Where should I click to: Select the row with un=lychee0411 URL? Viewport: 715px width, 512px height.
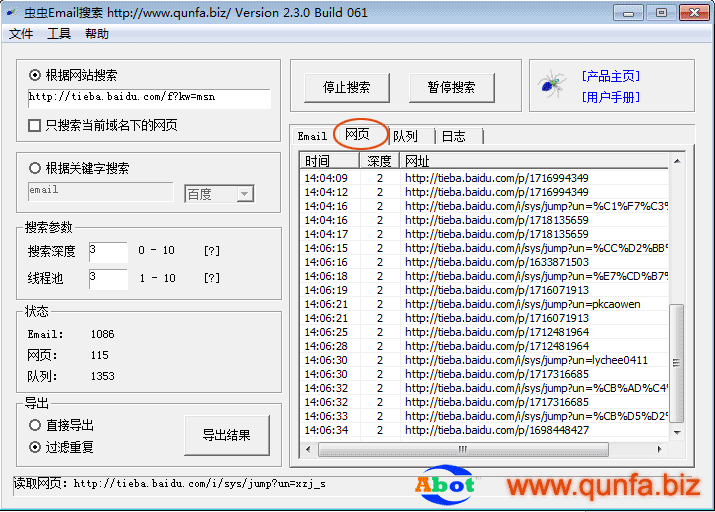pyautogui.click(x=484, y=360)
